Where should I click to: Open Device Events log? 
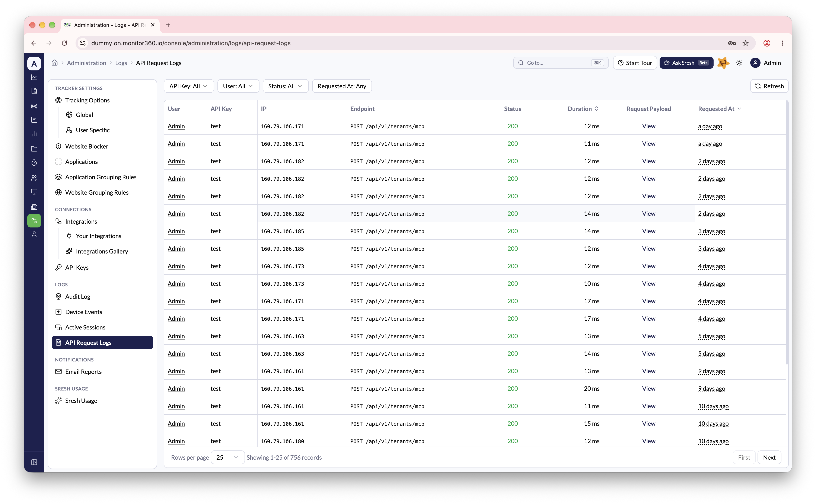pyautogui.click(x=102, y=312)
